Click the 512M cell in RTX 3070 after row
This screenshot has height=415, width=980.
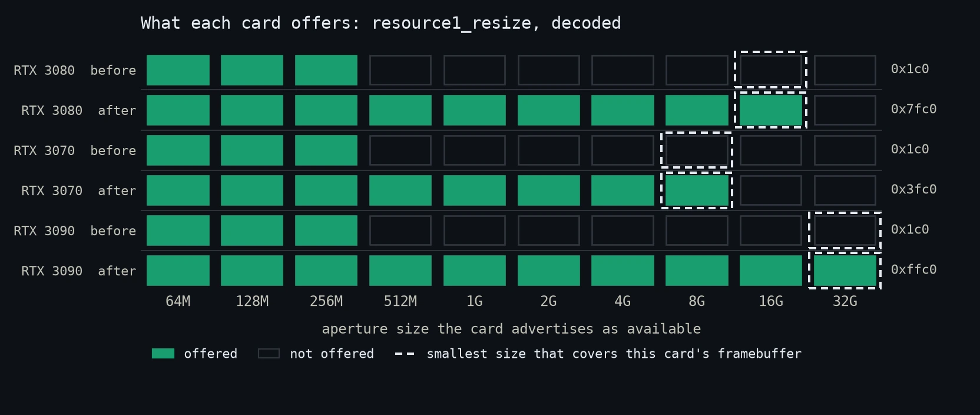[x=400, y=190]
